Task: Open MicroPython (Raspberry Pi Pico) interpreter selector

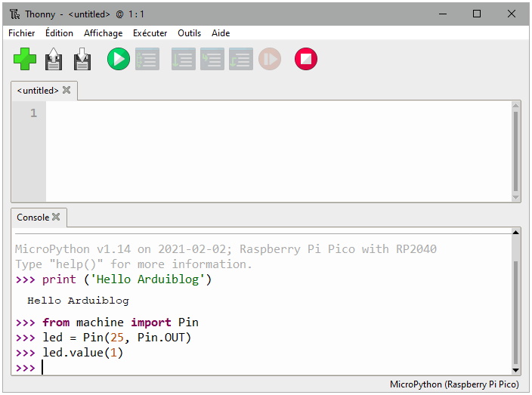Action: pos(453,384)
